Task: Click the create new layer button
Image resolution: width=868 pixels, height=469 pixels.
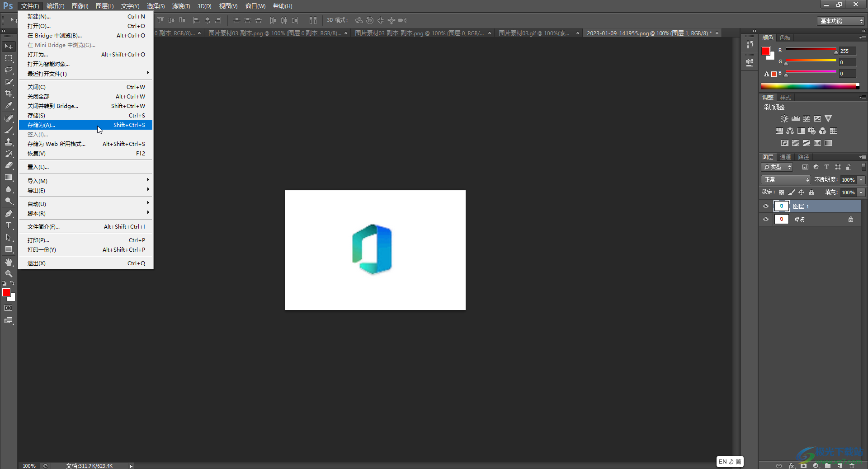Action: (x=840, y=465)
